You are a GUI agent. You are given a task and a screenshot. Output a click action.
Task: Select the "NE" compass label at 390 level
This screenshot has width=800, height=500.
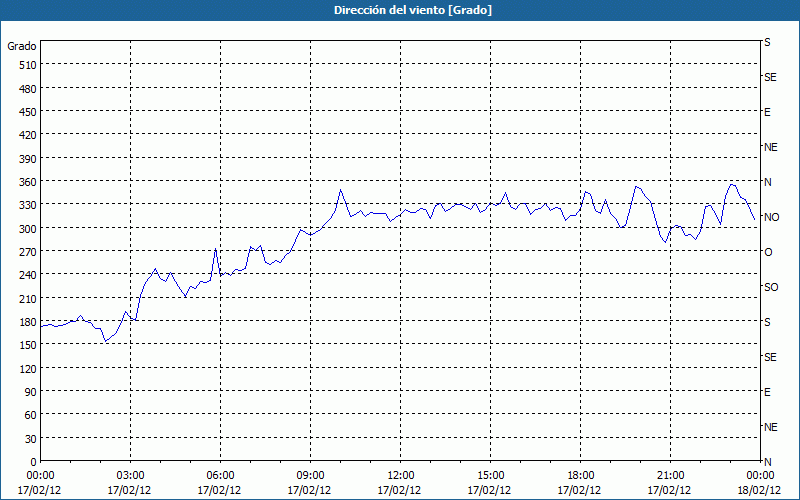click(770, 147)
